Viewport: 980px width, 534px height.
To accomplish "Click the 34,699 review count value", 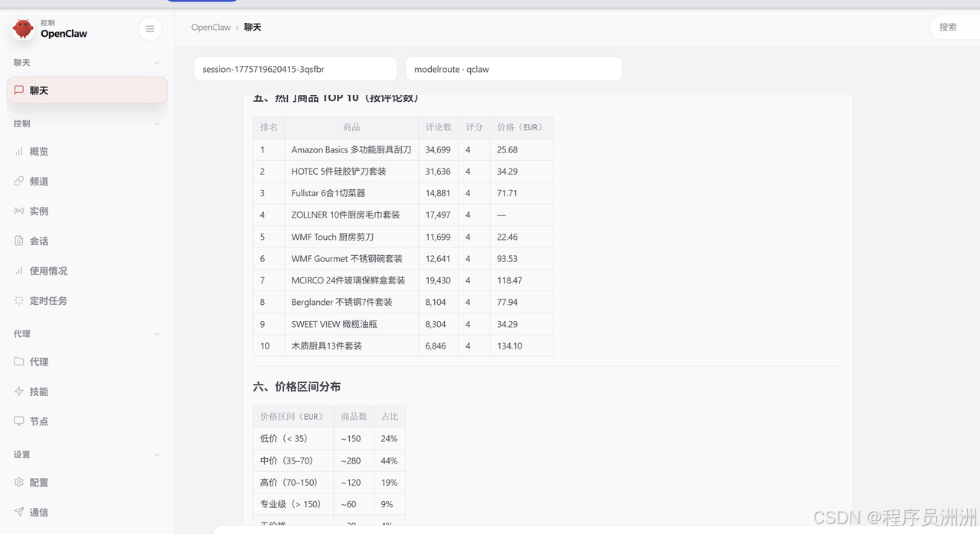I will tap(438, 150).
